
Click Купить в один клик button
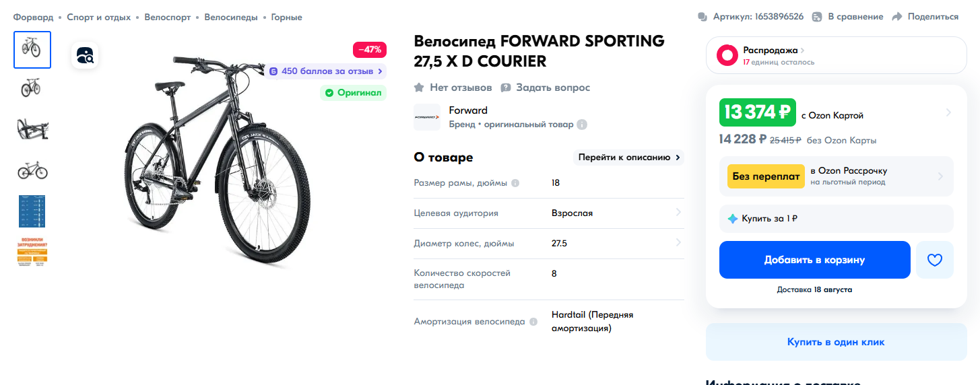[x=835, y=342]
